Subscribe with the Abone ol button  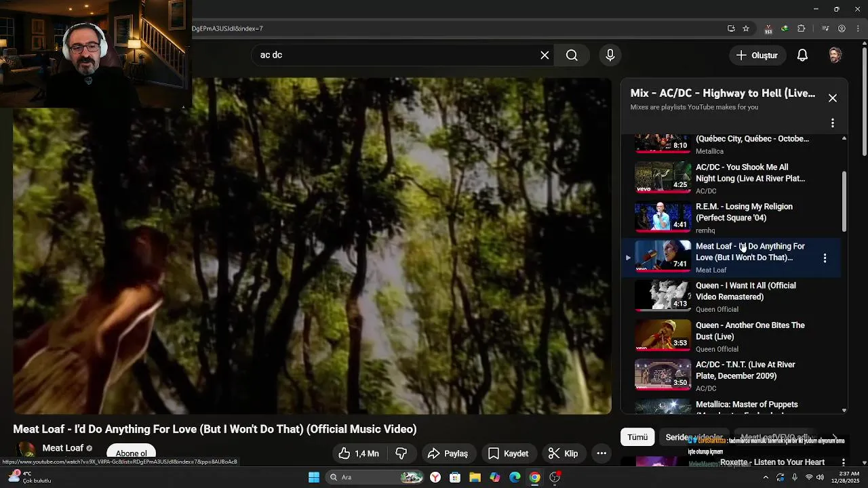[x=131, y=453]
